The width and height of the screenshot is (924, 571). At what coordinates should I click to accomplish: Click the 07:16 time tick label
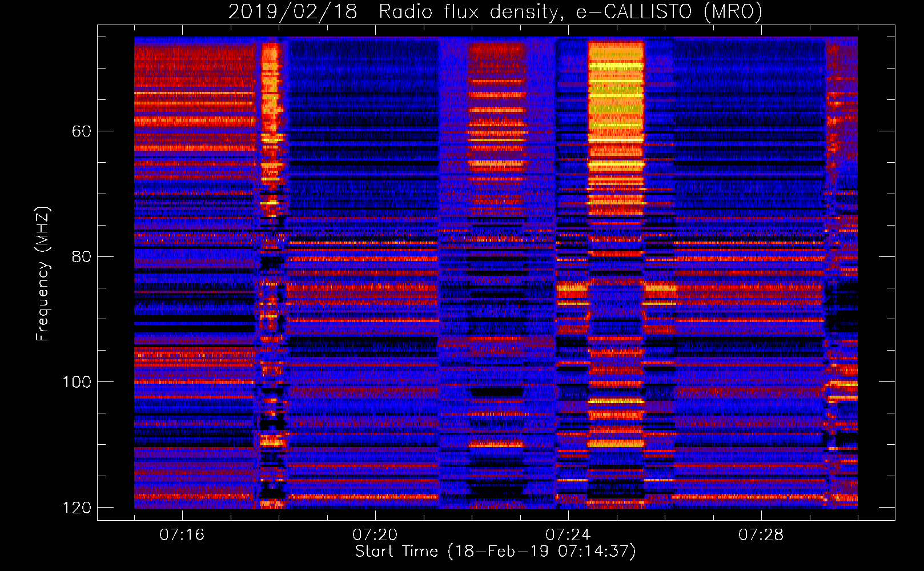click(182, 535)
